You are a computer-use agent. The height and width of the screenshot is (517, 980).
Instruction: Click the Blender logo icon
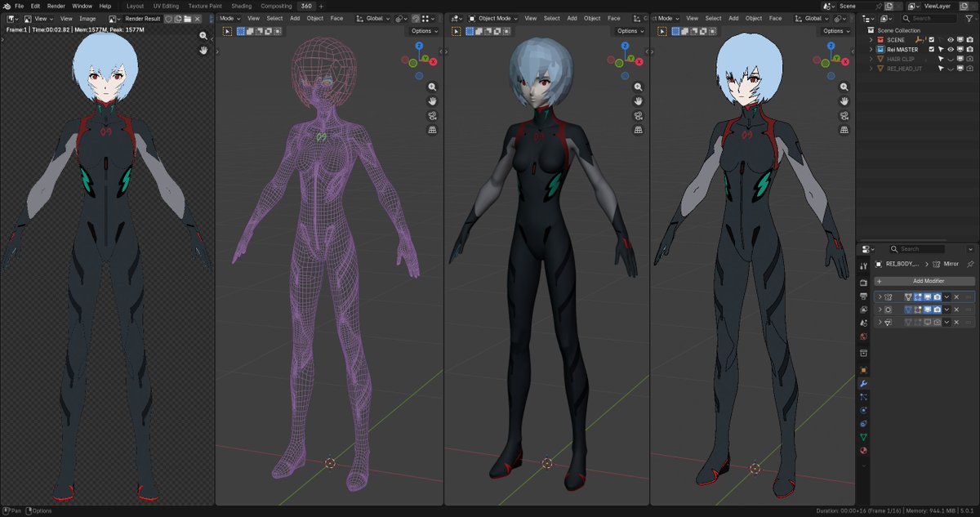[x=6, y=6]
